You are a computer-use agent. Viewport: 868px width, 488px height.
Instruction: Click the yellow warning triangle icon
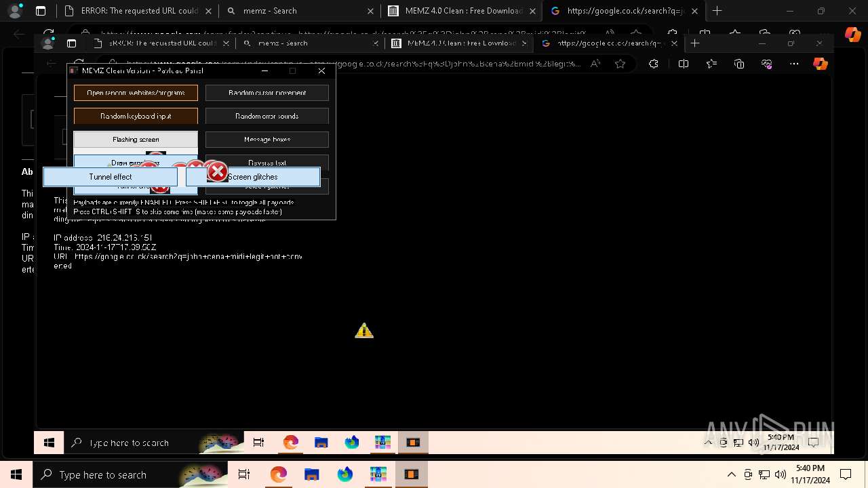(x=364, y=331)
